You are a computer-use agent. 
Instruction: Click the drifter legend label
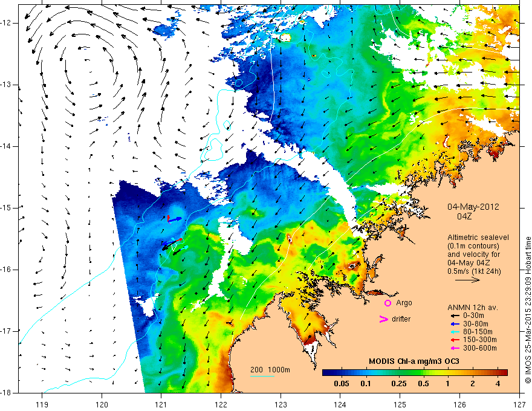(401, 319)
